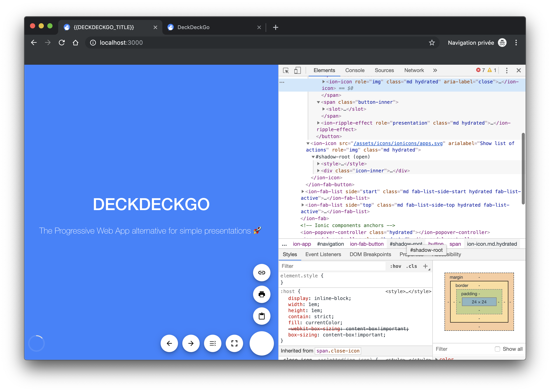Check the Show all checkbox
The height and width of the screenshot is (392, 550).
(x=497, y=349)
